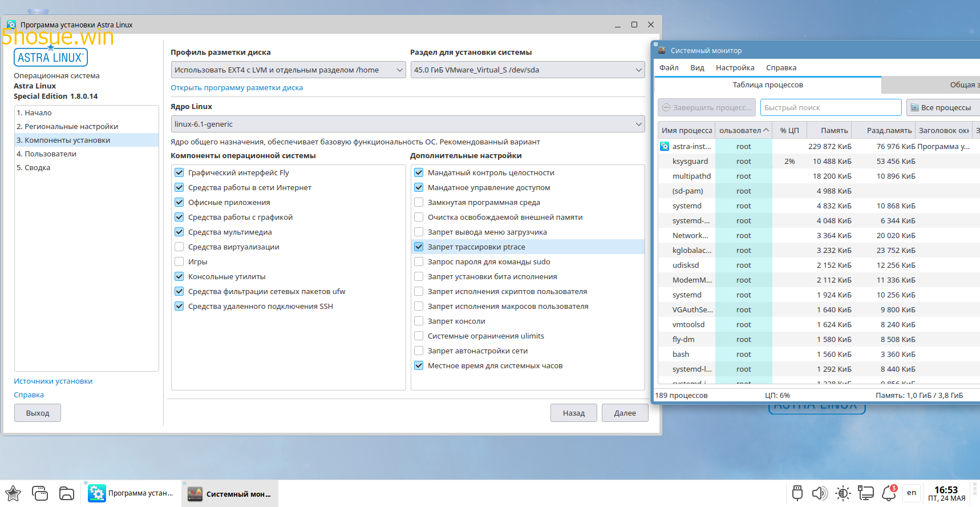Open Settings menu in System Monitor
The image size is (980, 507).
735,67
